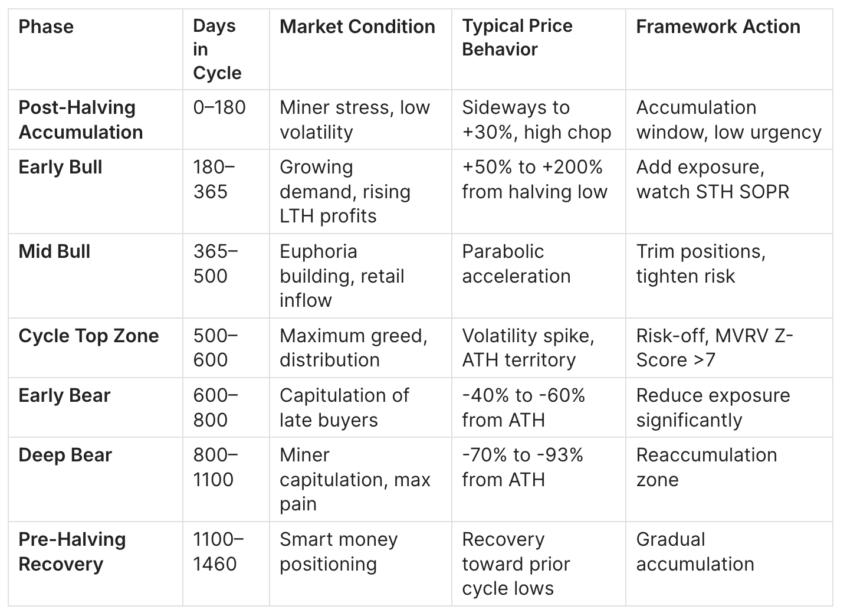847x616 pixels.
Task: Click the Days in Cycle header
Action: click(216, 50)
